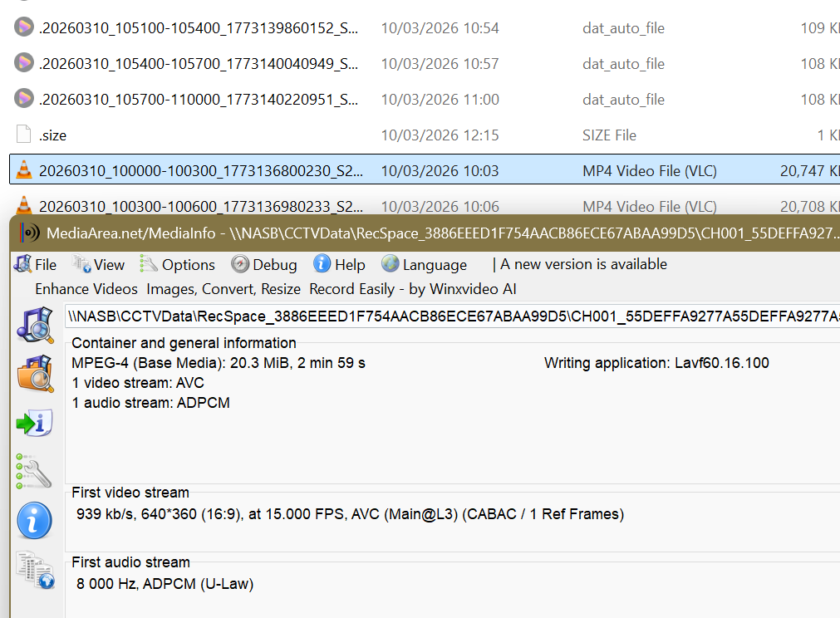The image size is (840, 618).
Task: Click 'A new version is available' notice
Action: pyautogui.click(x=583, y=264)
